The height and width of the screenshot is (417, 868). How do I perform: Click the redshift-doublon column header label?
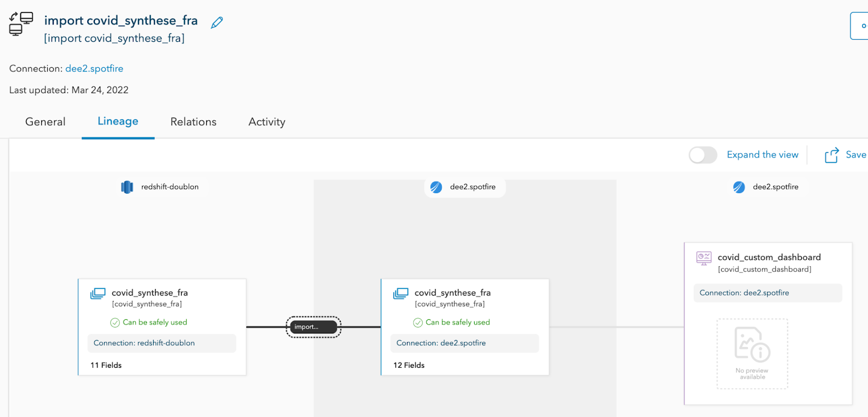[x=170, y=187]
